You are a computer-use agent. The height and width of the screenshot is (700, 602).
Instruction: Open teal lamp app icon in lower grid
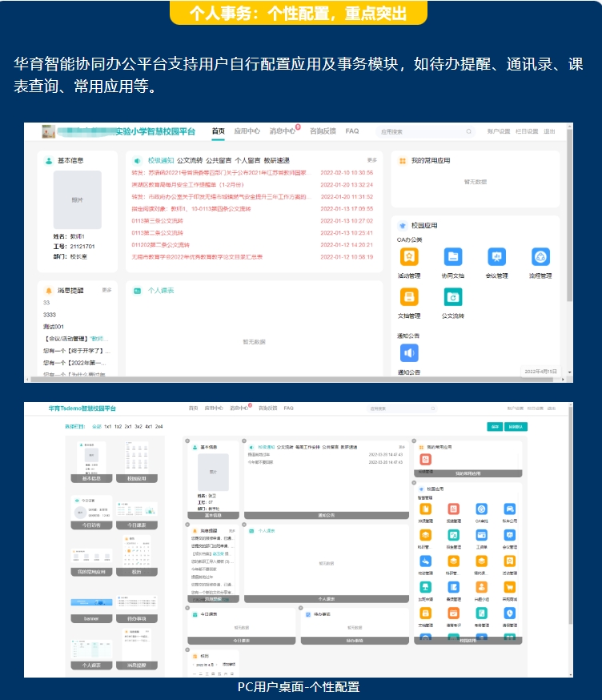[425, 587]
